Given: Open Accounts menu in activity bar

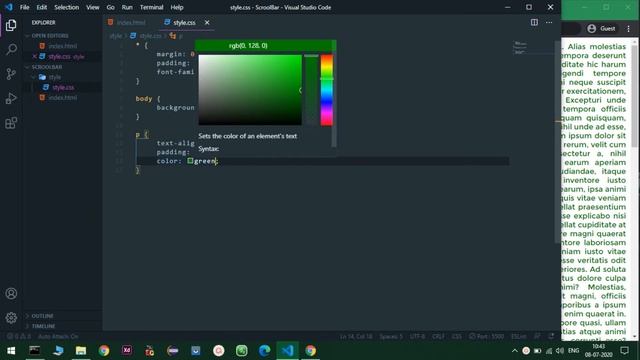Looking at the screenshot, I should tap(11, 293).
